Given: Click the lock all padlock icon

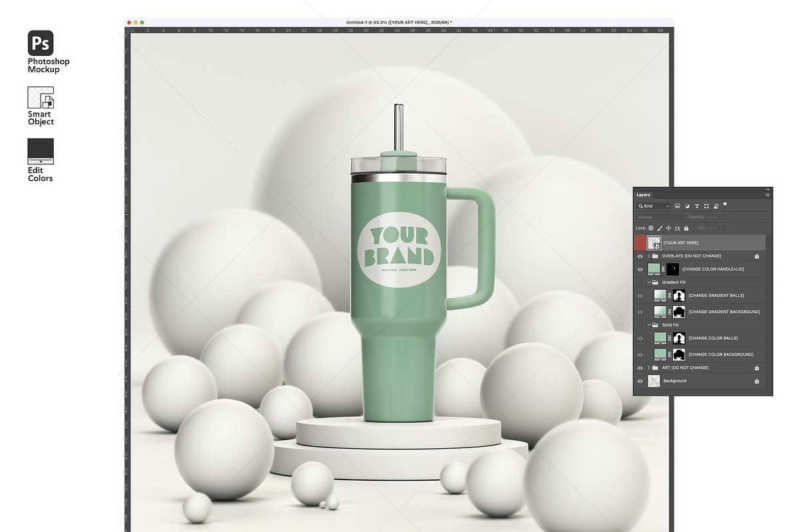Looking at the screenshot, I should tap(686, 228).
